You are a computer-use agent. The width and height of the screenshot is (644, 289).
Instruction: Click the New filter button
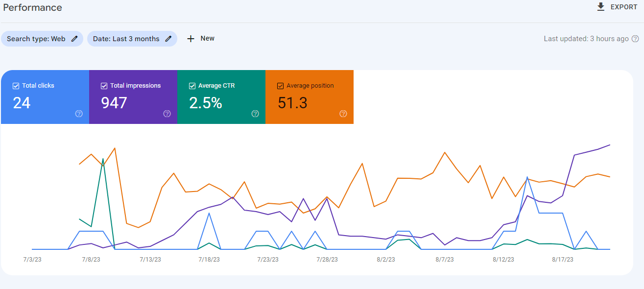coord(201,39)
